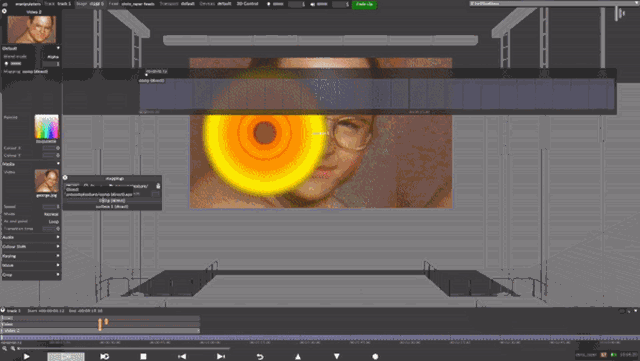The height and width of the screenshot is (361, 640).
Task: Close the Video 2 layer editor
Action: click(x=4, y=11)
